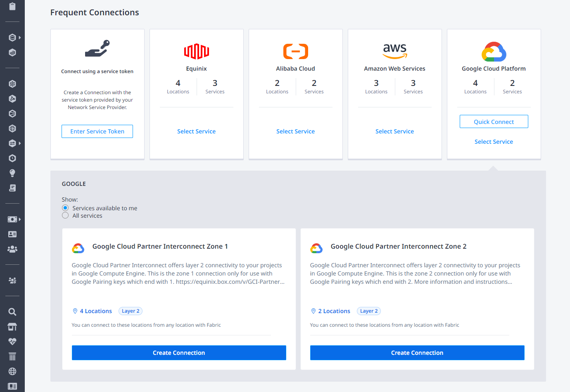Click Select Service under Amazon Web Services
Screen dimensions: 570x392
[x=395, y=131]
